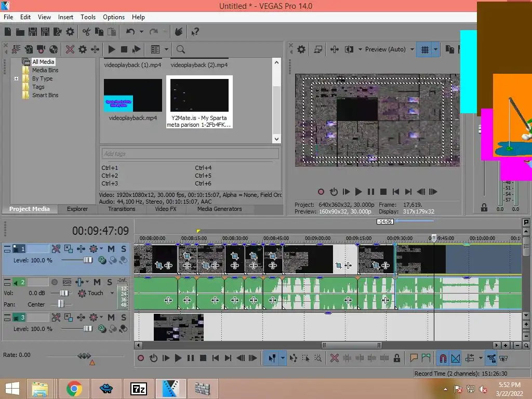Solo video track 3 with S
Screen dimensions: 532x399
[x=124, y=317]
